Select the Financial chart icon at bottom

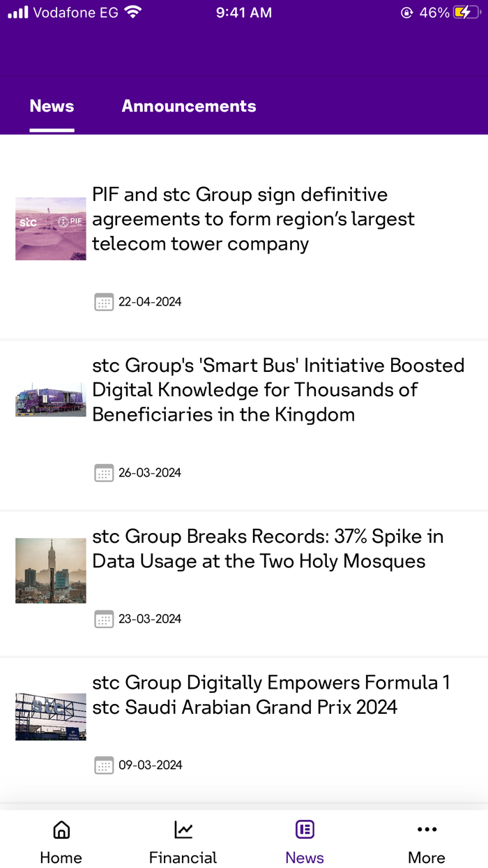point(183,830)
